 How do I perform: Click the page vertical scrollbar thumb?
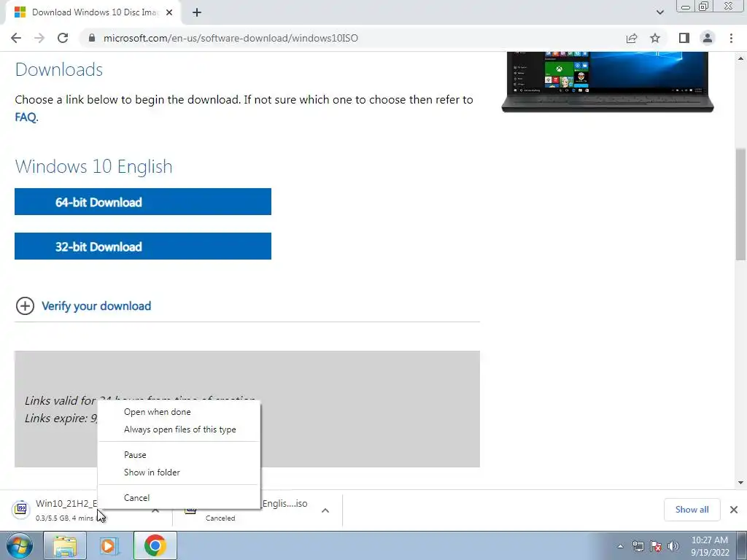pyautogui.click(x=740, y=204)
